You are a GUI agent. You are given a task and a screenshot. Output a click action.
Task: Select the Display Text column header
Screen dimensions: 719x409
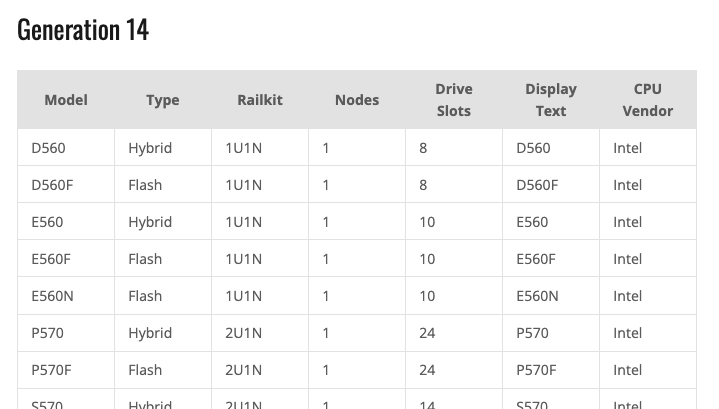[x=551, y=100]
